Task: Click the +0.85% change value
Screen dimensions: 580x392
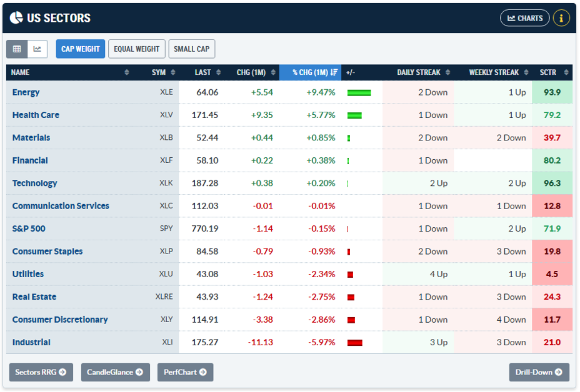Action: click(x=321, y=138)
